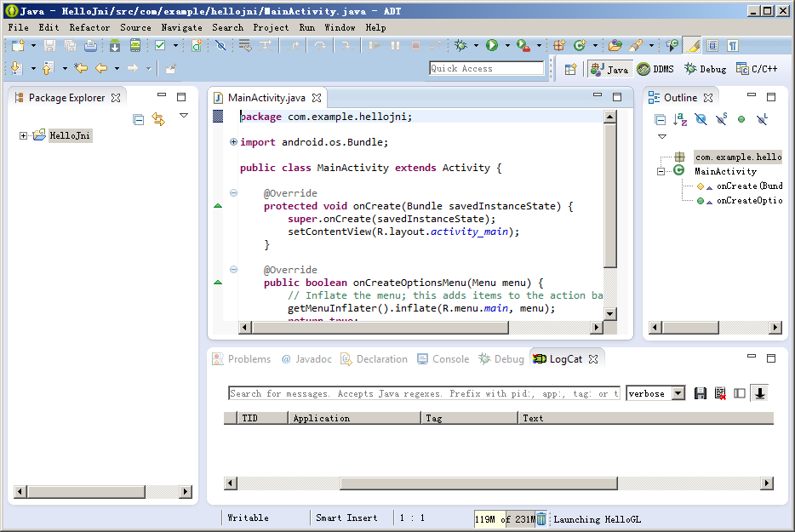Click the Open Perspective icon
This screenshot has width=795, height=532.
(571, 69)
